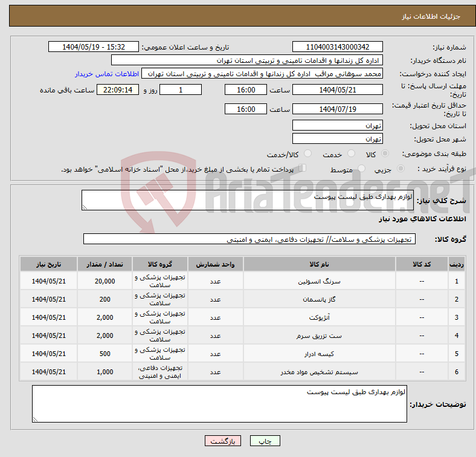Click the price validity time 16:00 field
This screenshot has width=476, height=457.
coord(246,109)
